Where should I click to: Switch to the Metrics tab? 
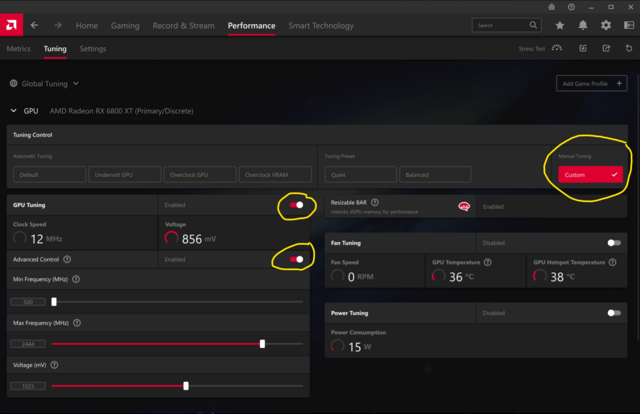pos(18,48)
